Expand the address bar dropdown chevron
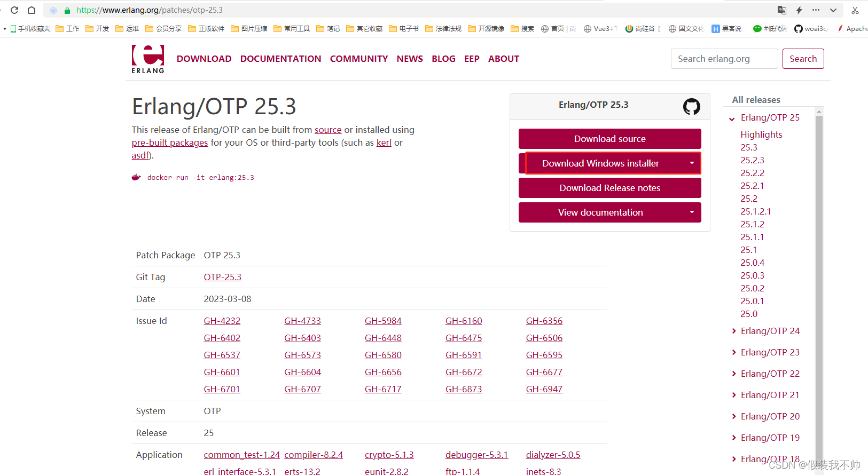868x475 pixels. point(833,10)
